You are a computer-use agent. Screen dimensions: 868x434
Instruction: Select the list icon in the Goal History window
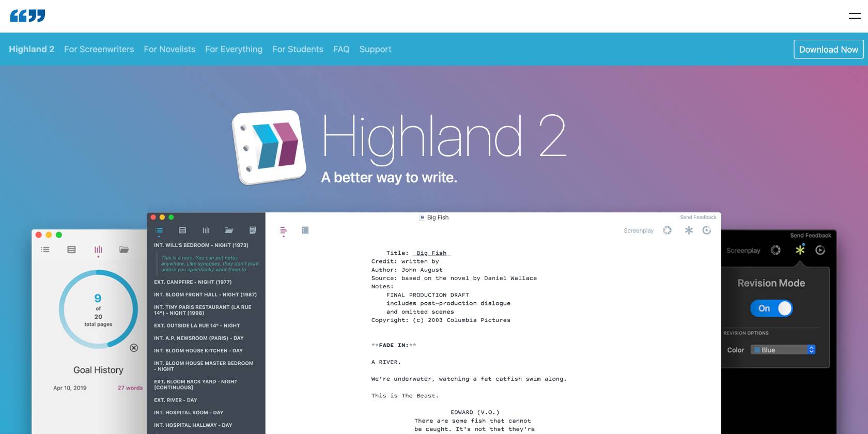click(45, 250)
